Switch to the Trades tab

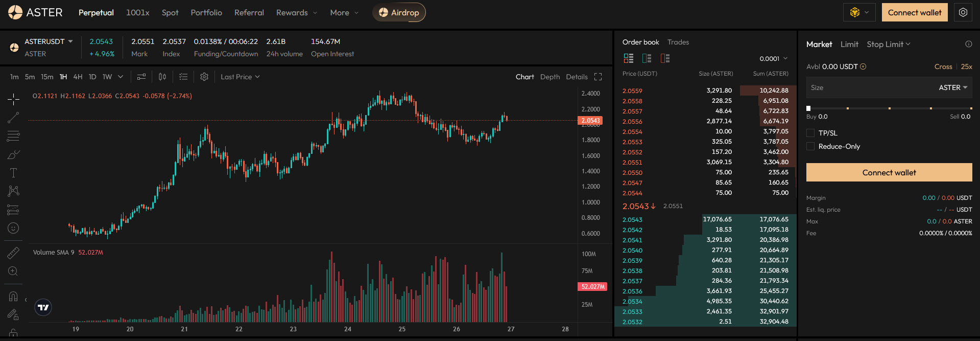(678, 42)
